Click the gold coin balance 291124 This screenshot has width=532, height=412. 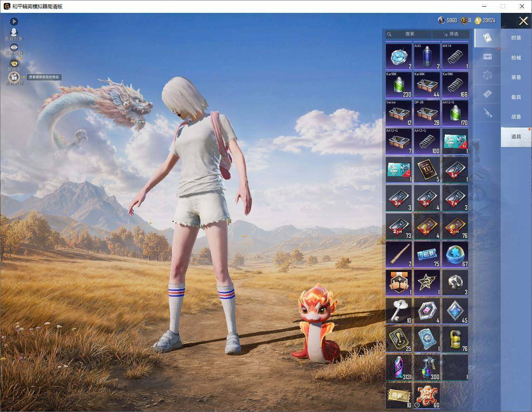click(486, 20)
